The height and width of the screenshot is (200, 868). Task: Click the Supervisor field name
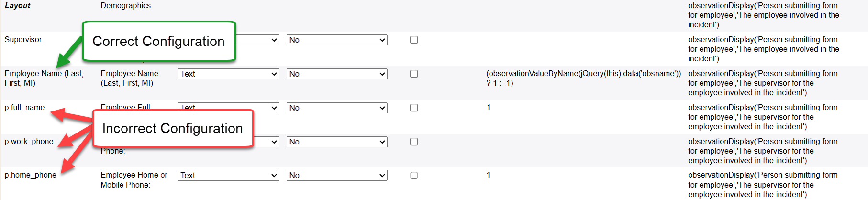click(23, 40)
